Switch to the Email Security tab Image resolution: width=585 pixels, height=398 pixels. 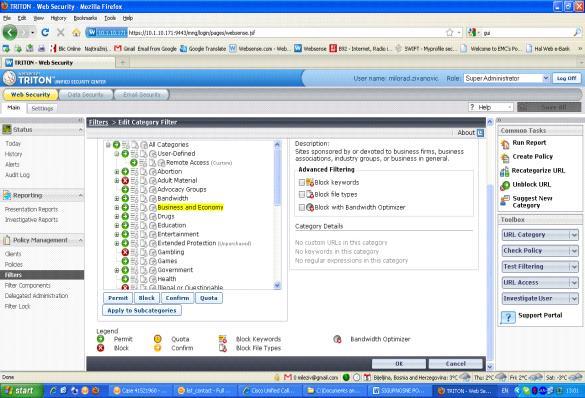[141, 95]
